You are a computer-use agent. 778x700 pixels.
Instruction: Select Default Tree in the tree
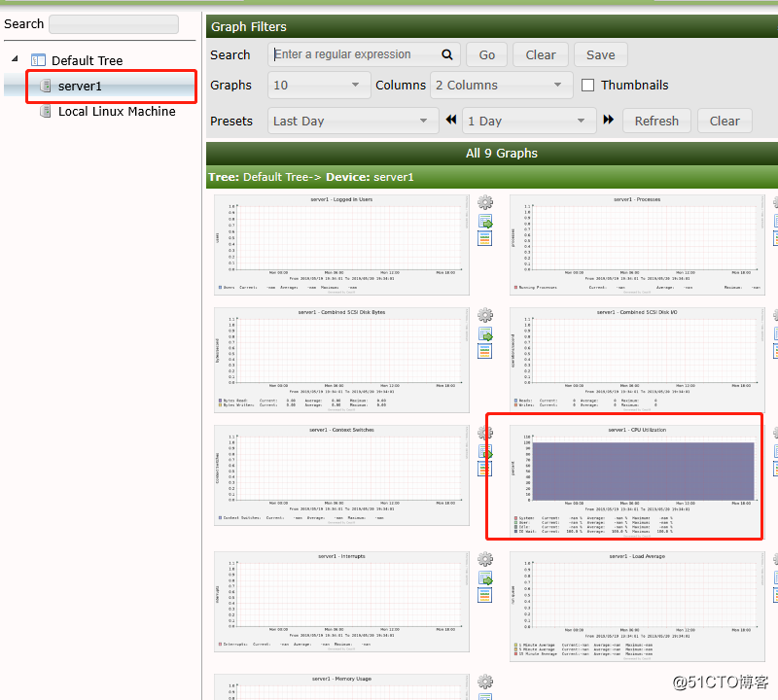(x=87, y=60)
